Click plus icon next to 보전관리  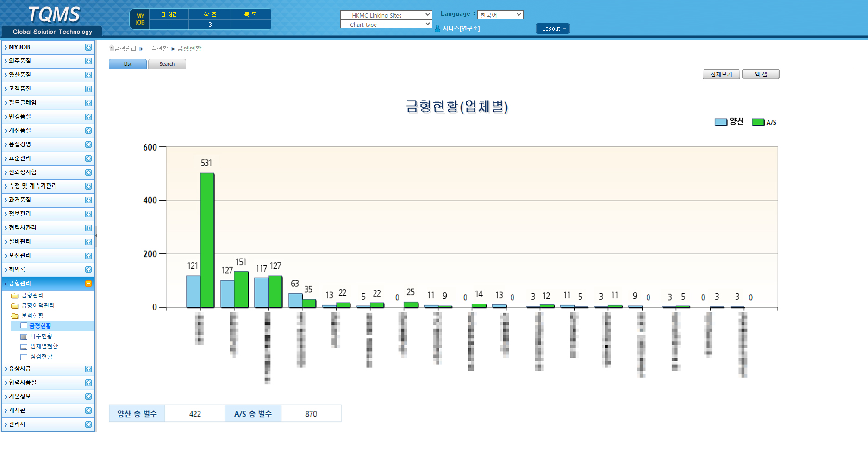click(88, 256)
